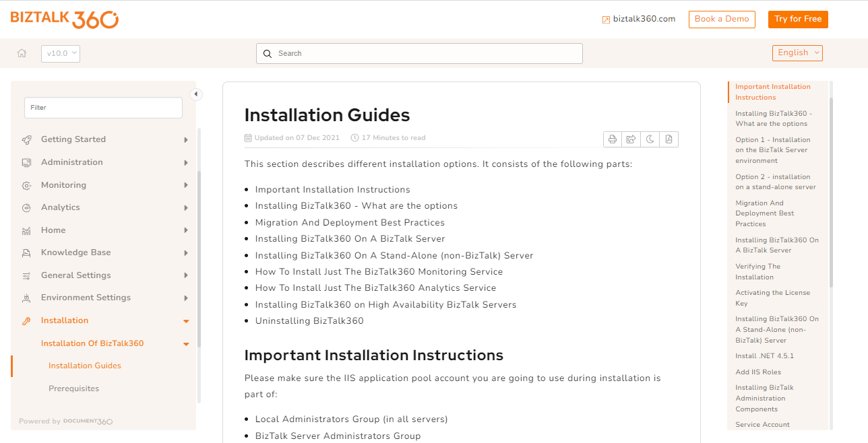Click the Search input field
The image size is (868, 443).
point(419,53)
